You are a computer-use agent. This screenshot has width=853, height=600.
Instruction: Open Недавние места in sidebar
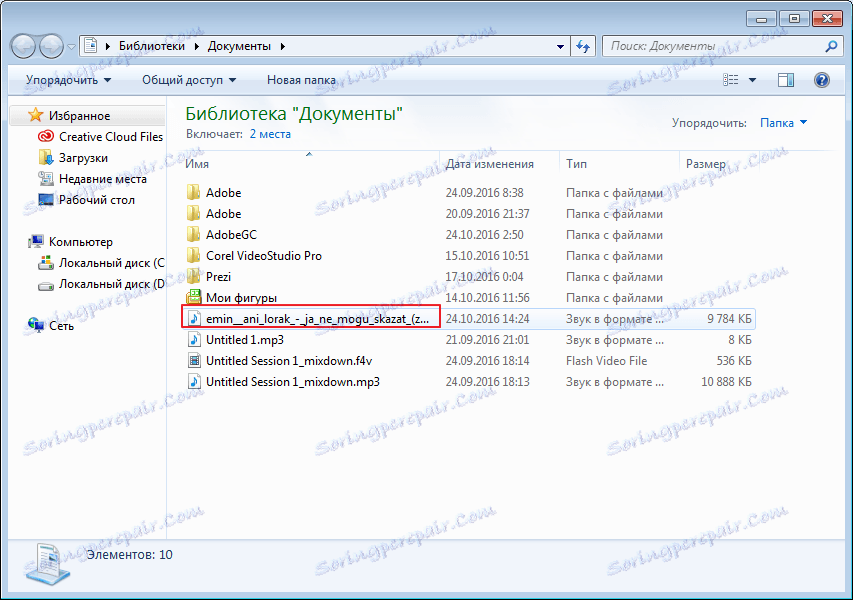click(102, 179)
